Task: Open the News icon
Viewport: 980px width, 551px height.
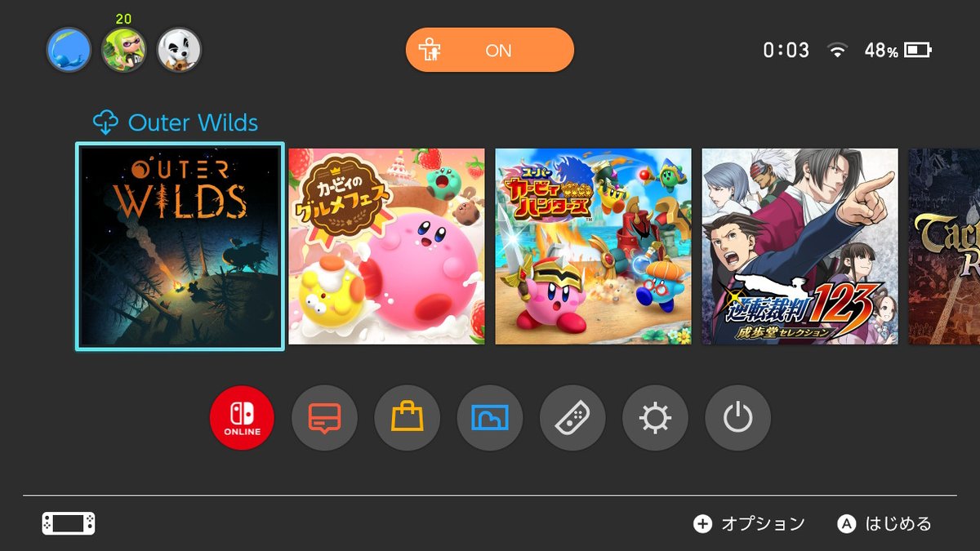Action: 324,418
